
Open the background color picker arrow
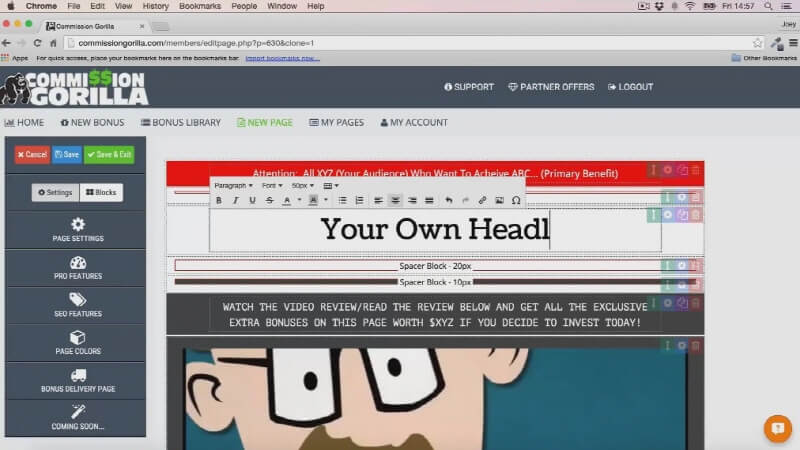[326, 200]
